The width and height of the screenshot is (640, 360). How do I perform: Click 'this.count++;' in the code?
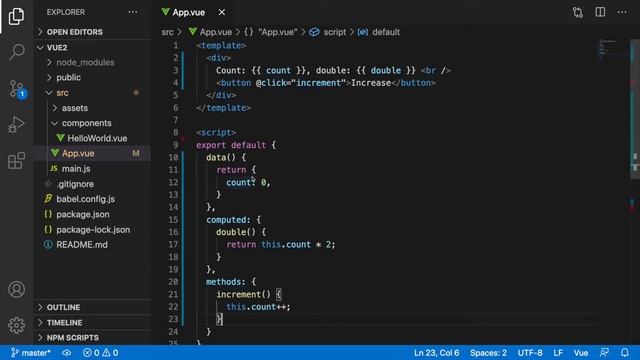pyautogui.click(x=258, y=307)
